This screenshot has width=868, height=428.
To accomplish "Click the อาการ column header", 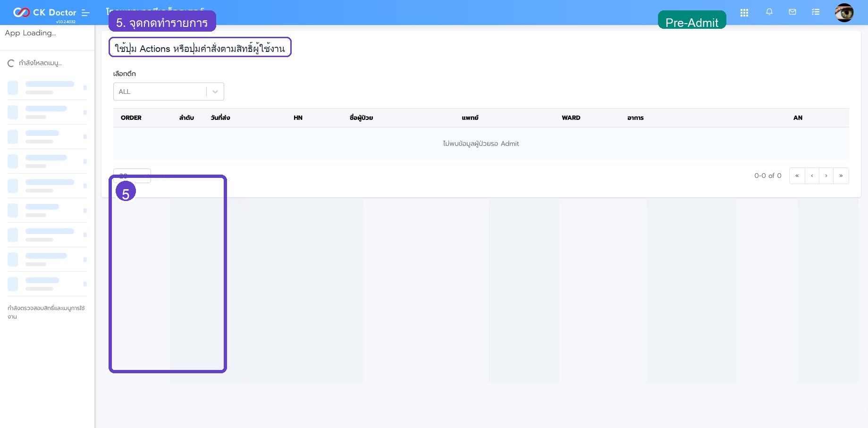I will point(636,118).
